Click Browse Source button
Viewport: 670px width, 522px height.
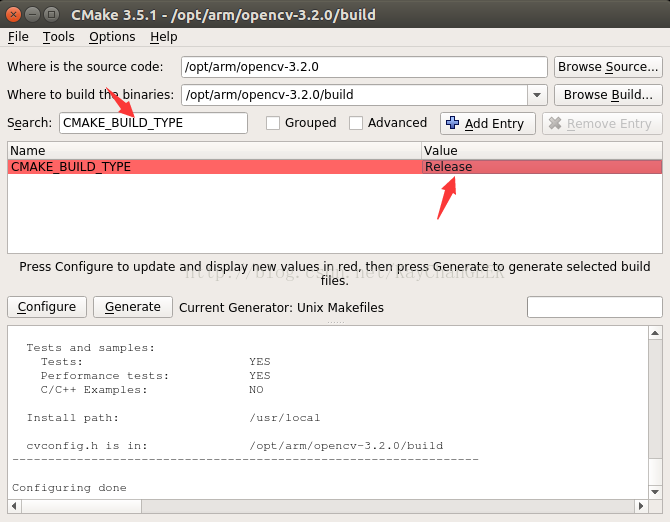tap(608, 67)
